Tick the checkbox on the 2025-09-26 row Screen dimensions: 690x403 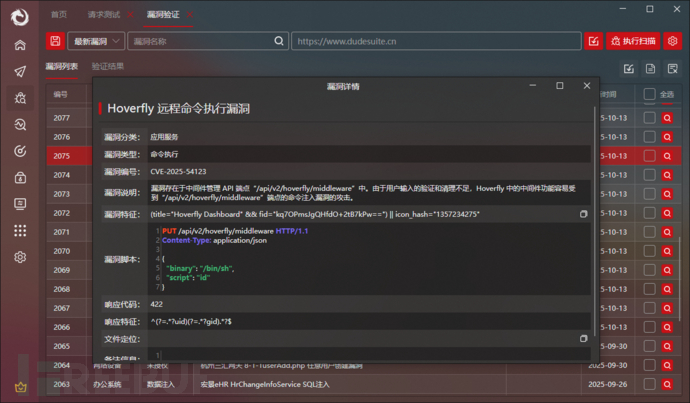pyautogui.click(x=650, y=384)
